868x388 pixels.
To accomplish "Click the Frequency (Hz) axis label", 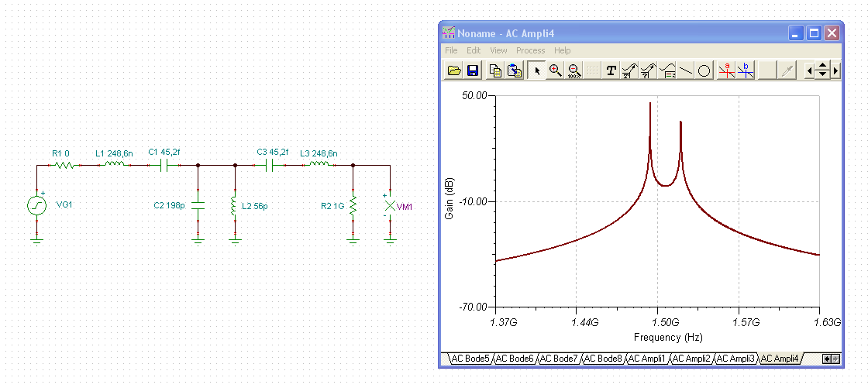I will click(x=667, y=337).
